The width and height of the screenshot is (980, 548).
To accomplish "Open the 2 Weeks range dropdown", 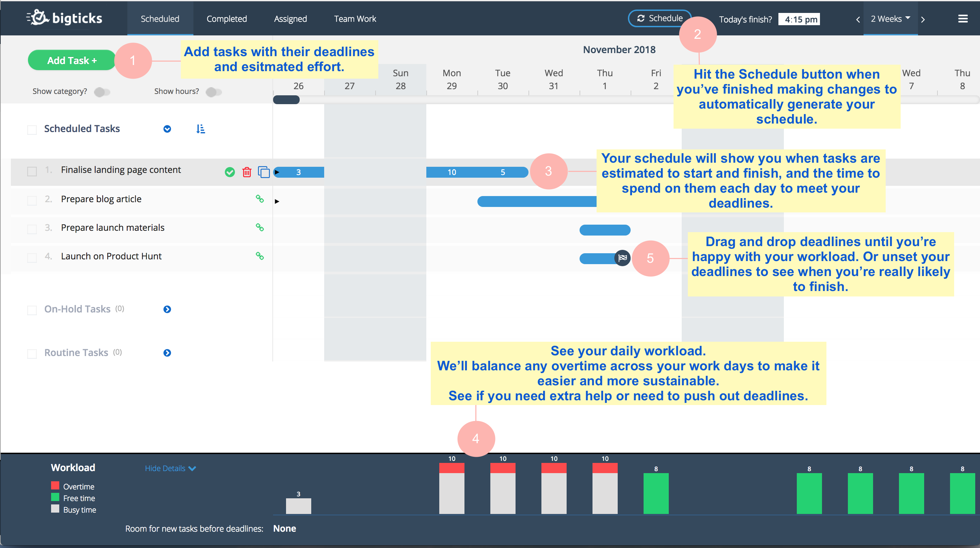I will point(890,19).
